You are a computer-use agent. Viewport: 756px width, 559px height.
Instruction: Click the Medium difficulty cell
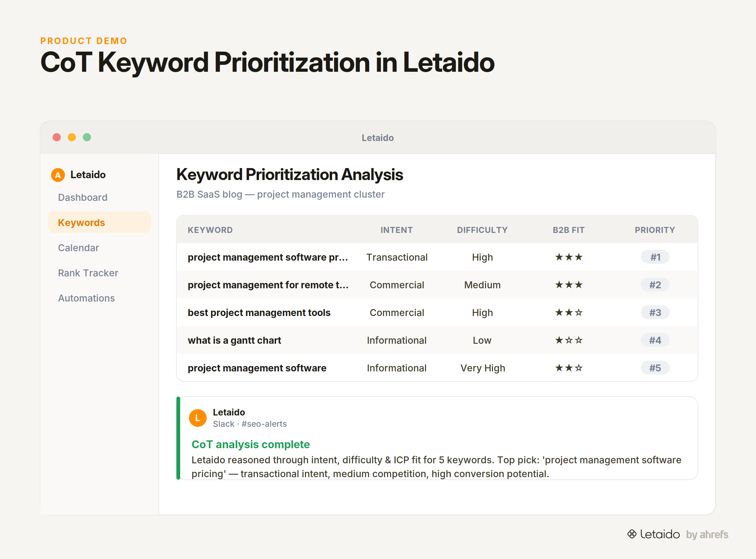pos(482,285)
